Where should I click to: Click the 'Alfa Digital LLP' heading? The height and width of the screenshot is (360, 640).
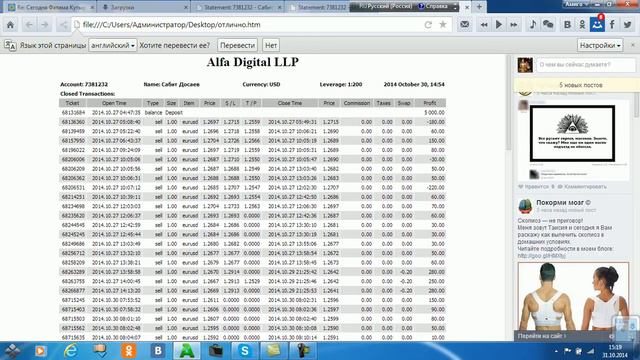tap(253, 62)
